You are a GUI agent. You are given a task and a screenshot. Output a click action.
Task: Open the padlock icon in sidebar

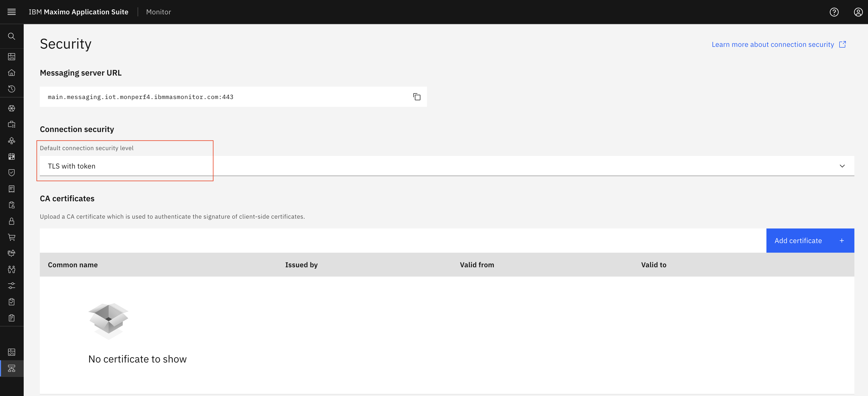(x=11, y=221)
